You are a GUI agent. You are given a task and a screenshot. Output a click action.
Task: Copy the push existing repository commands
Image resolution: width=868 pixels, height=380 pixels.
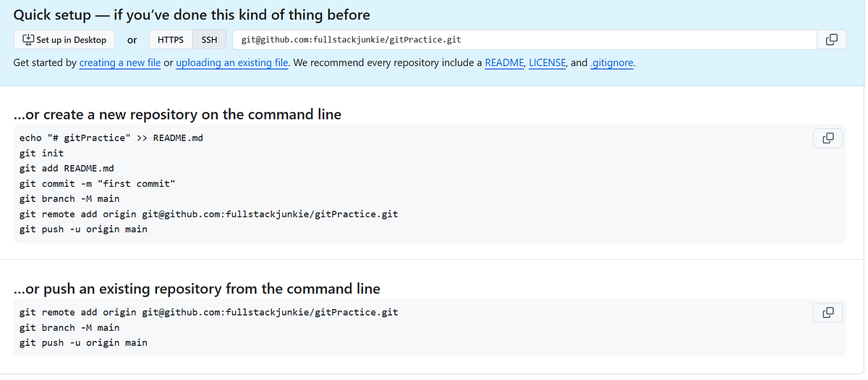828,312
